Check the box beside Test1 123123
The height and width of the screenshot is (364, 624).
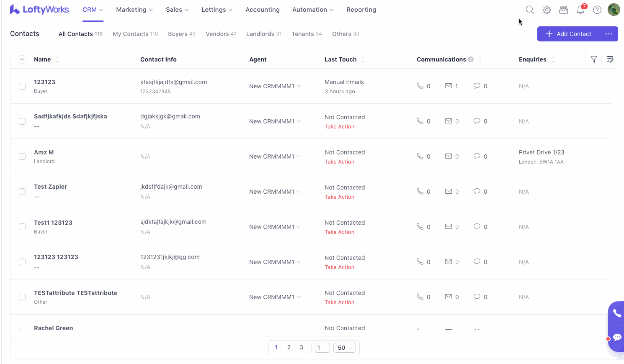click(22, 227)
